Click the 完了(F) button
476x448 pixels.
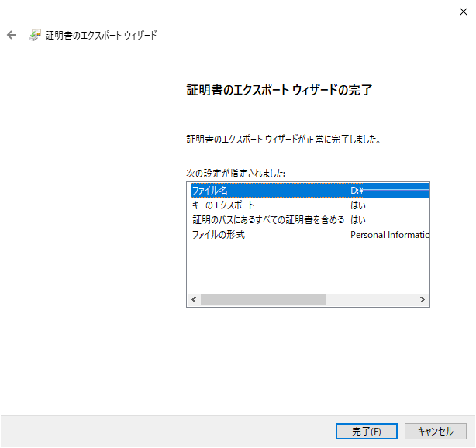[367, 431]
